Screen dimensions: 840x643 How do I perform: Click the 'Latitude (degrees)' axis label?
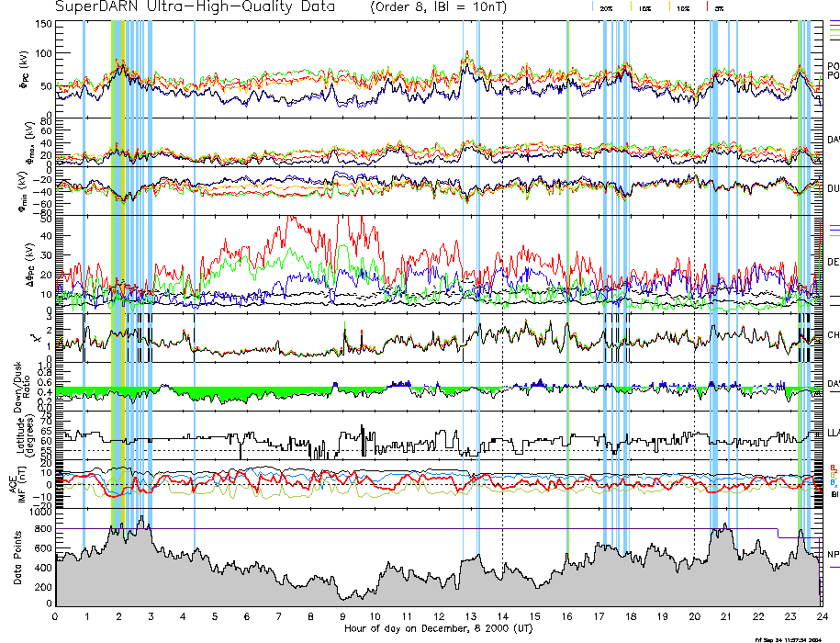(x=25, y=435)
